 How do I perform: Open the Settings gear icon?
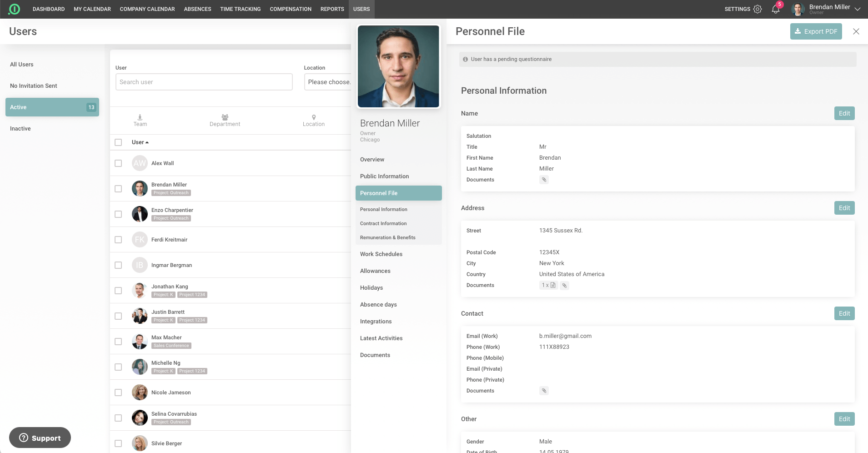coord(757,9)
